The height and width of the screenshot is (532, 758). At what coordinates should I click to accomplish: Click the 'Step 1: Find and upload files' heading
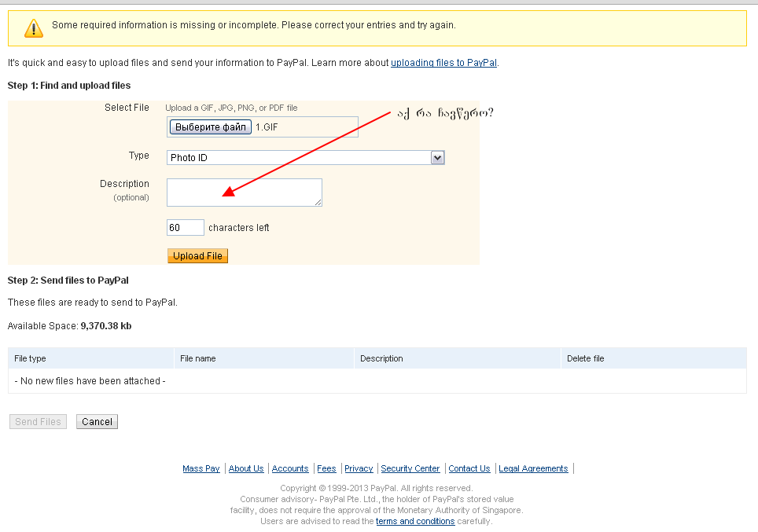coord(69,86)
